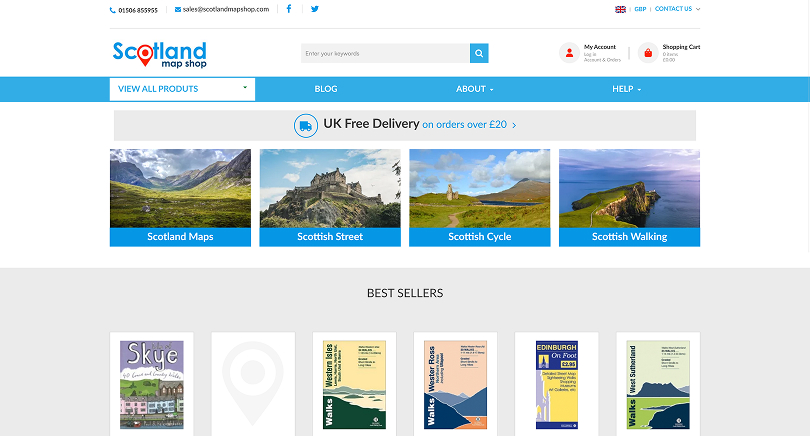Click the Facebook icon in top bar
This screenshot has width=810, height=436.
click(x=289, y=9)
